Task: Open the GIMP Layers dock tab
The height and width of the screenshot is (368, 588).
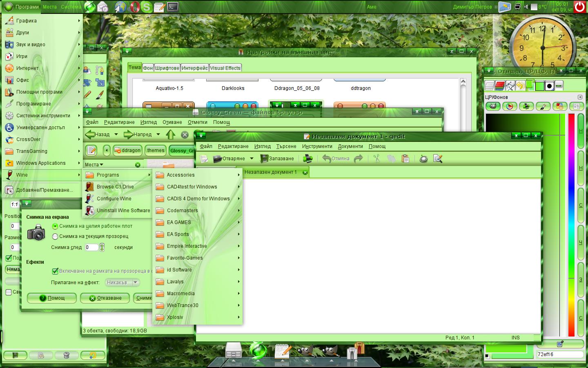Action: (x=490, y=85)
